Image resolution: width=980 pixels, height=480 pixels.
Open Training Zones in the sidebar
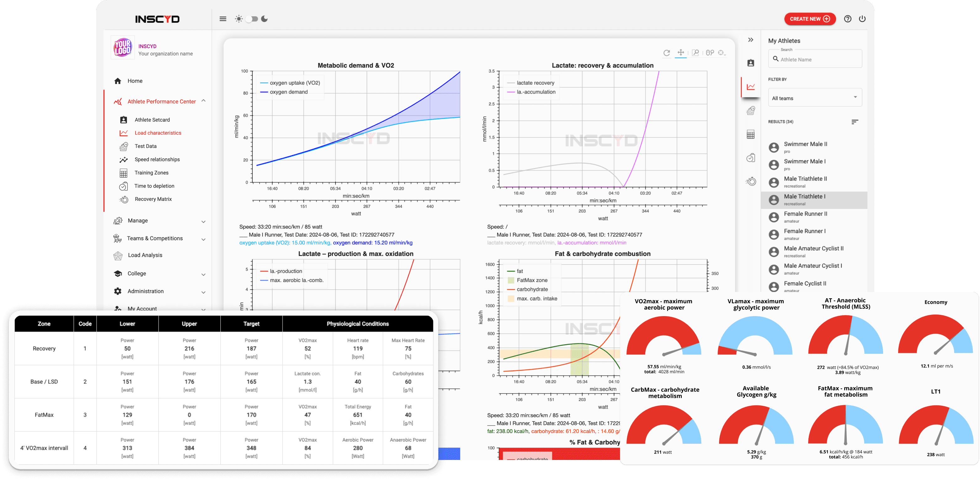pos(151,173)
